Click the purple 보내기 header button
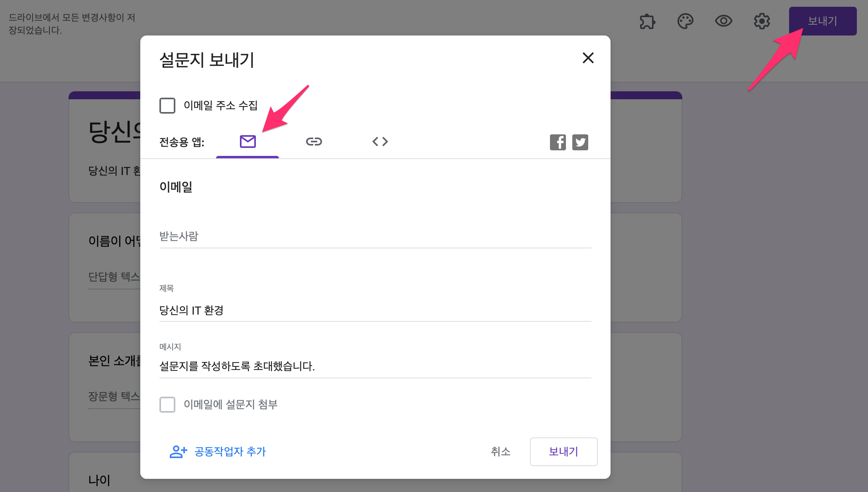868x492 pixels. pyautogui.click(x=822, y=21)
